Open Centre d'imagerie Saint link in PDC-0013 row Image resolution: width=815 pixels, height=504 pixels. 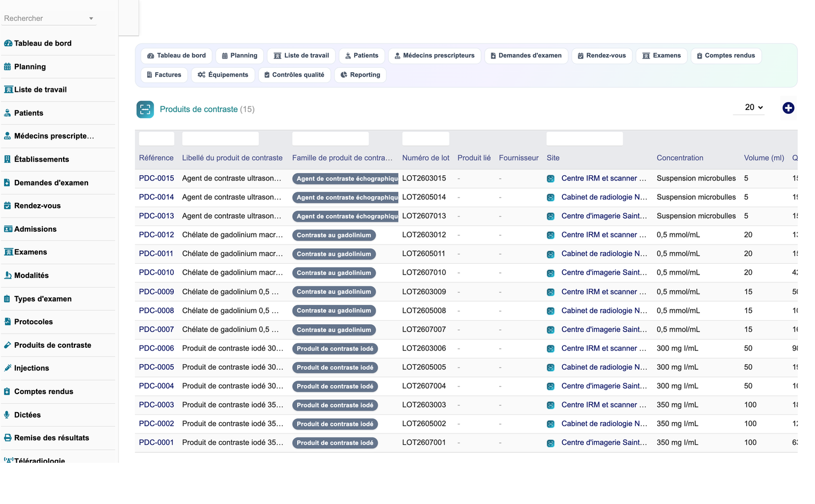(x=604, y=216)
